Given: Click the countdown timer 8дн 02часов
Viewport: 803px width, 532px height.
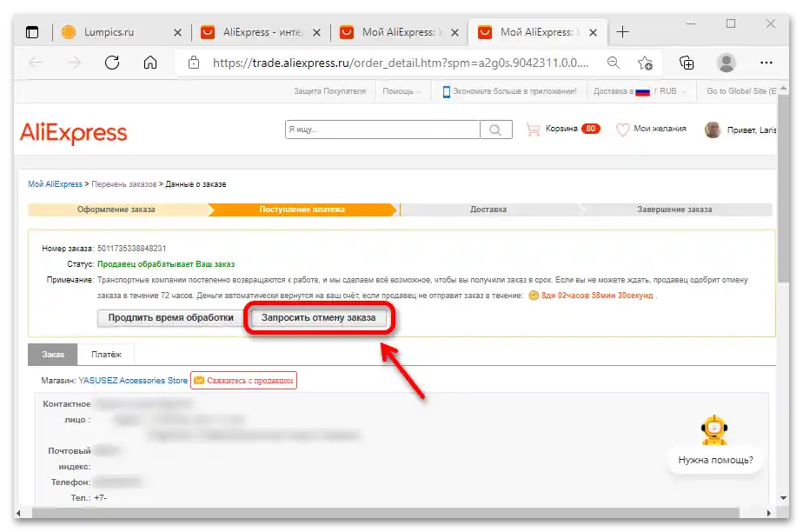Looking at the screenshot, I should pyautogui.click(x=597, y=296).
